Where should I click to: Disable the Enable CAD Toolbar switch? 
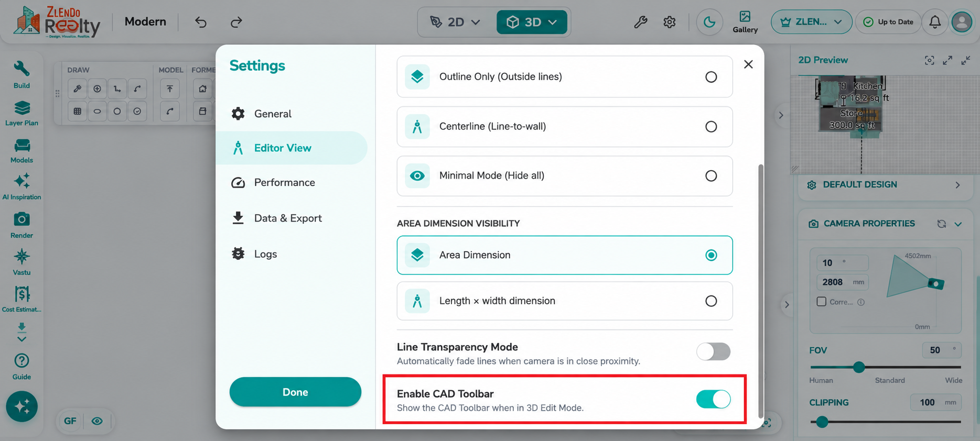coord(713,399)
